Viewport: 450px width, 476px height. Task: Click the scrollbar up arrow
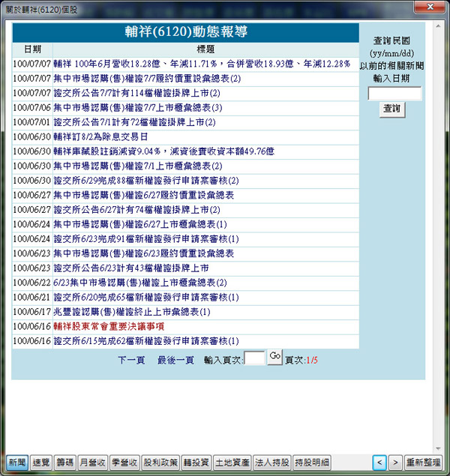(438, 26)
